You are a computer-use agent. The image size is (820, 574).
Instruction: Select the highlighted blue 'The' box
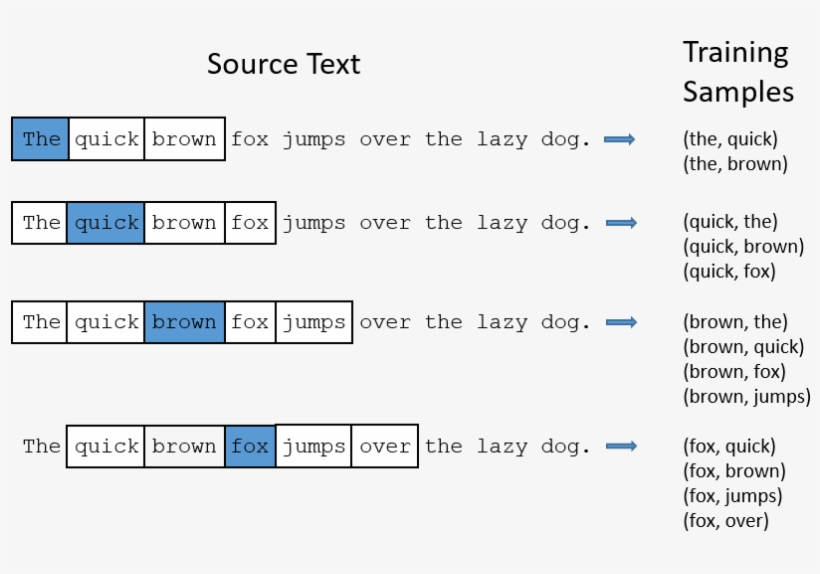pos(40,139)
